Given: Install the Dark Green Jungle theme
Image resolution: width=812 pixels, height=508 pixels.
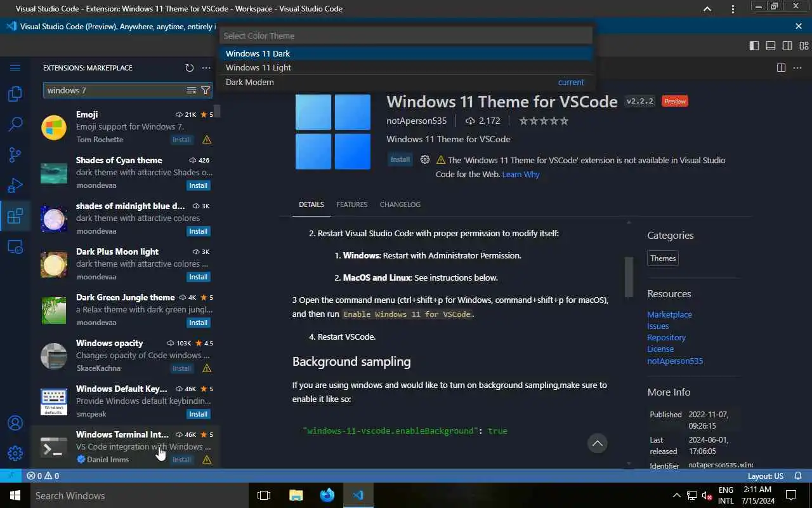Looking at the screenshot, I should coord(198,323).
